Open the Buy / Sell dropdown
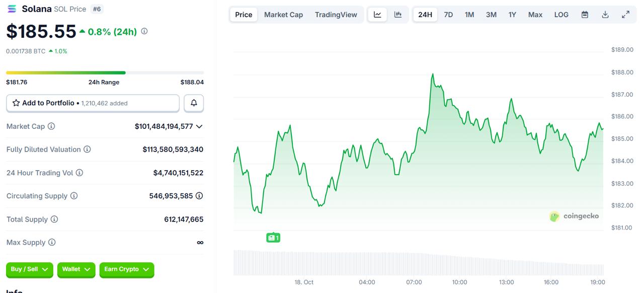This screenshot has width=644, height=293. coord(30,269)
